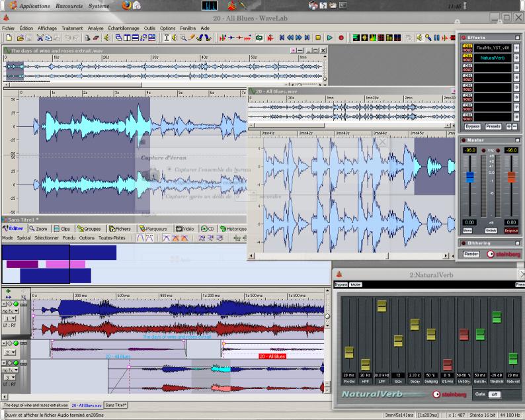Toggle SOLO on the NaturalVerb effect slot
Viewport: 525px width, 420px height.
(467, 60)
